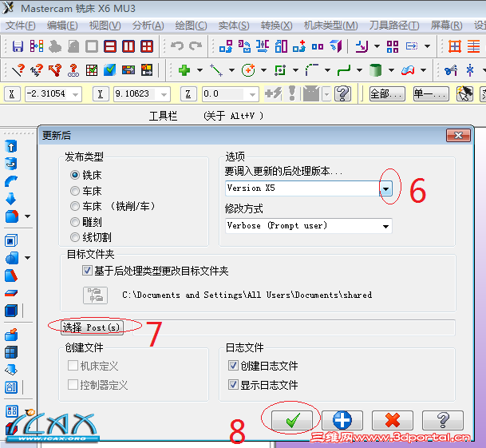Click the dialog help question mark button

pyautogui.click(x=443, y=420)
